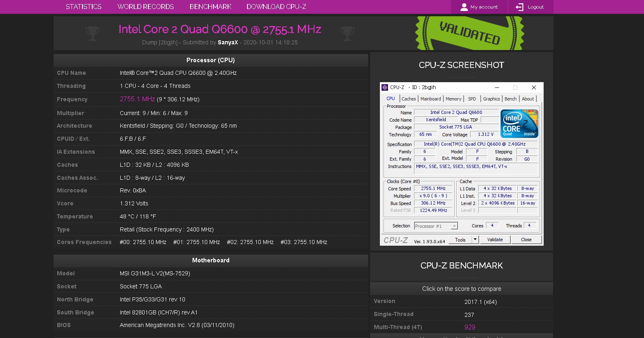
Task: Click the temperature value 48 °C
Action: coord(138,216)
